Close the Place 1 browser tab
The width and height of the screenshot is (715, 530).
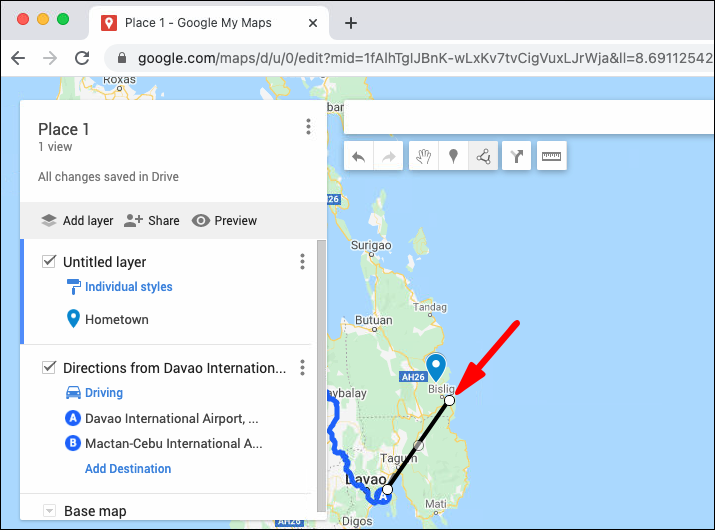pos(313,23)
